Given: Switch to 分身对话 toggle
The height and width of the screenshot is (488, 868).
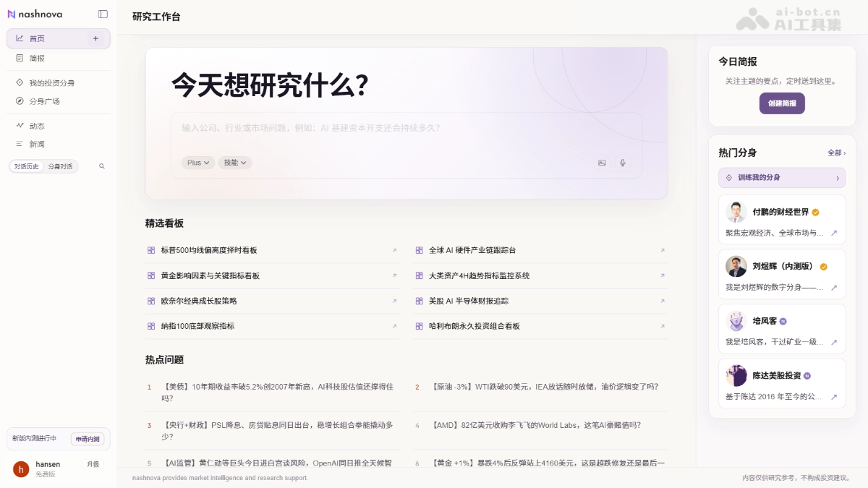Looking at the screenshot, I should (60, 166).
